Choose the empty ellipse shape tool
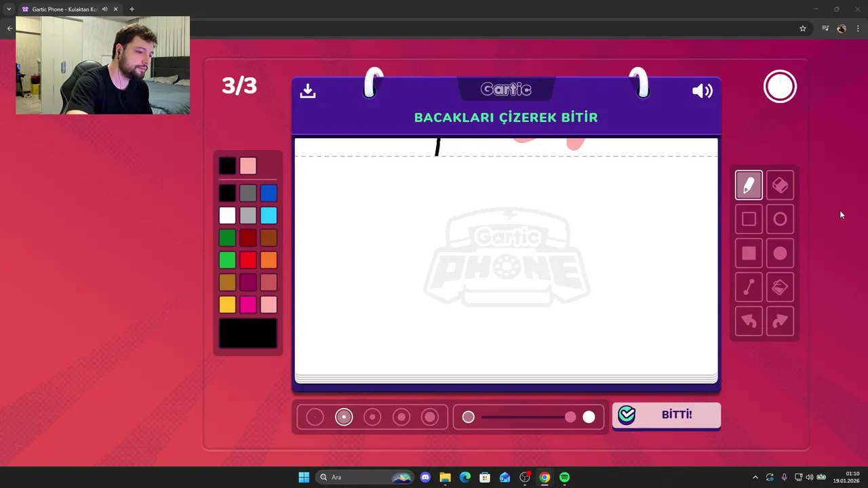This screenshot has width=868, height=488. 780,219
